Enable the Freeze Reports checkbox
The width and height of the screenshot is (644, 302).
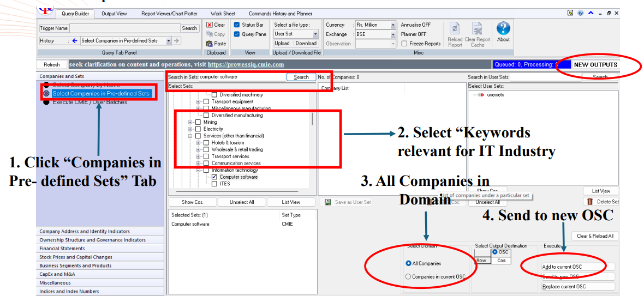(404, 44)
